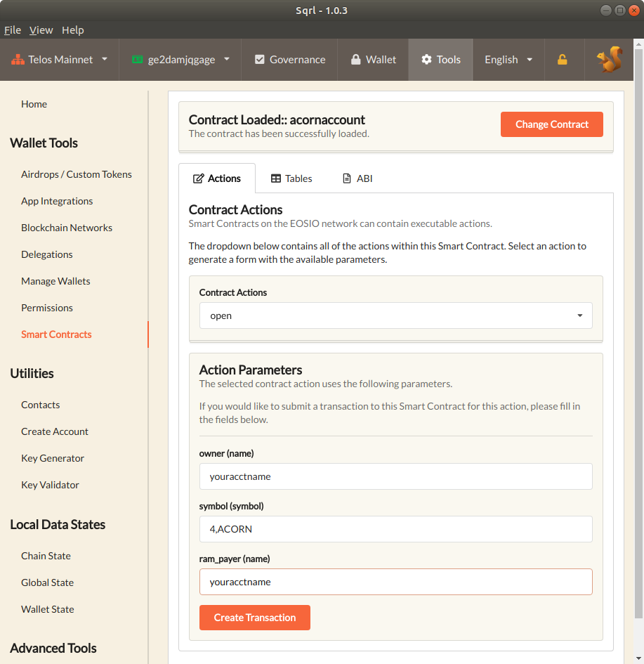Image resolution: width=644 pixels, height=664 pixels.
Task: Open the Help menu
Action: click(x=73, y=30)
